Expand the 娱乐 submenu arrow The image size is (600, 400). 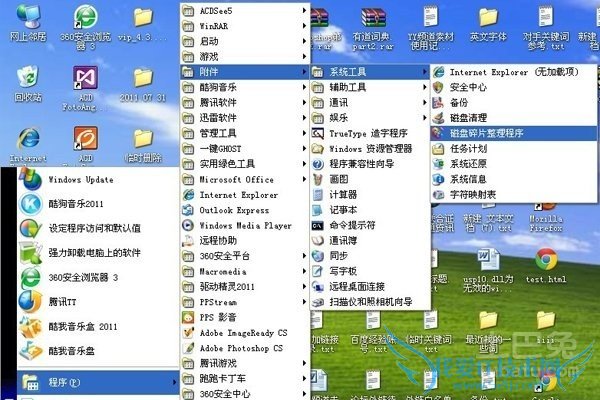click(424, 118)
